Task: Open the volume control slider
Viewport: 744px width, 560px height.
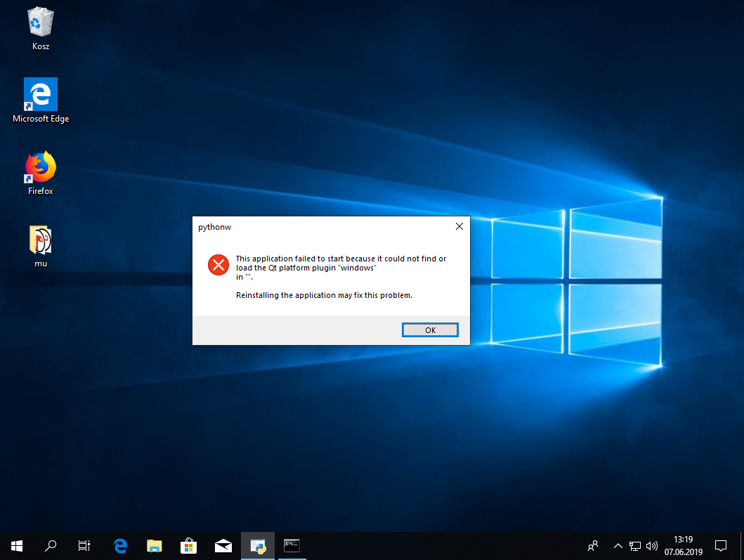Action: tap(652, 546)
